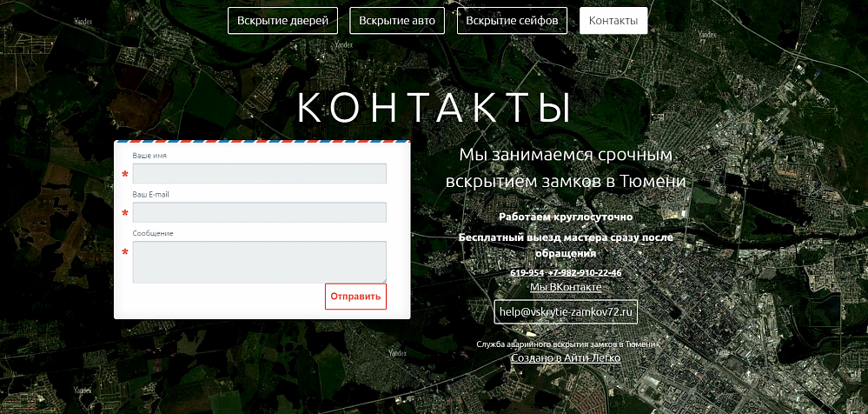Go to Вскрытие сейфов section
The height and width of the screenshot is (414, 868).
(512, 21)
